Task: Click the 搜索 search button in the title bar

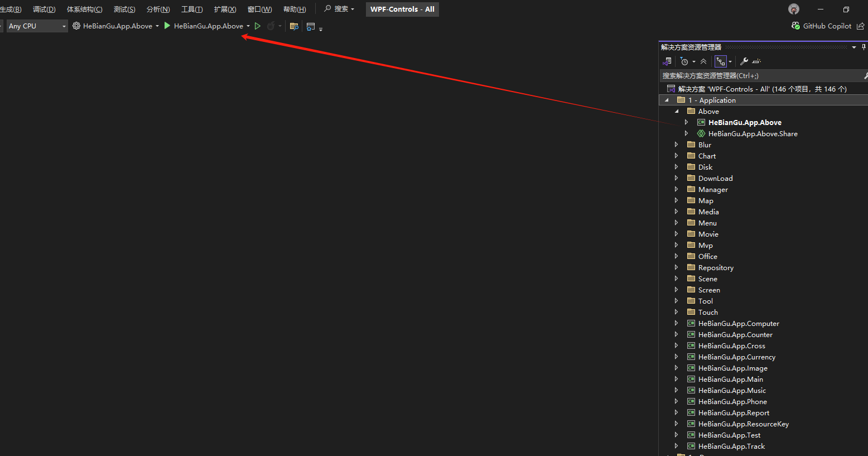Action: (339, 9)
